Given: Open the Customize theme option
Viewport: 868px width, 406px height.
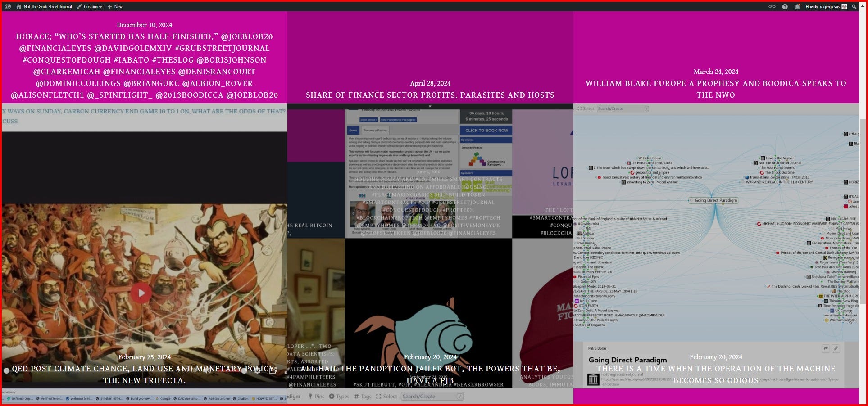Looking at the screenshot, I should tap(90, 6).
